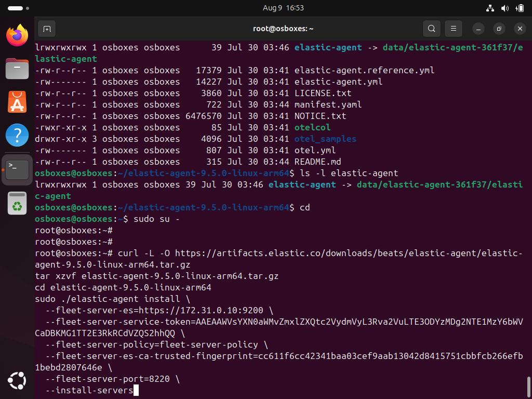The width and height of the screenshot is (532, 399).
Task: Open the network status indicator
Action: click(490, 8)
